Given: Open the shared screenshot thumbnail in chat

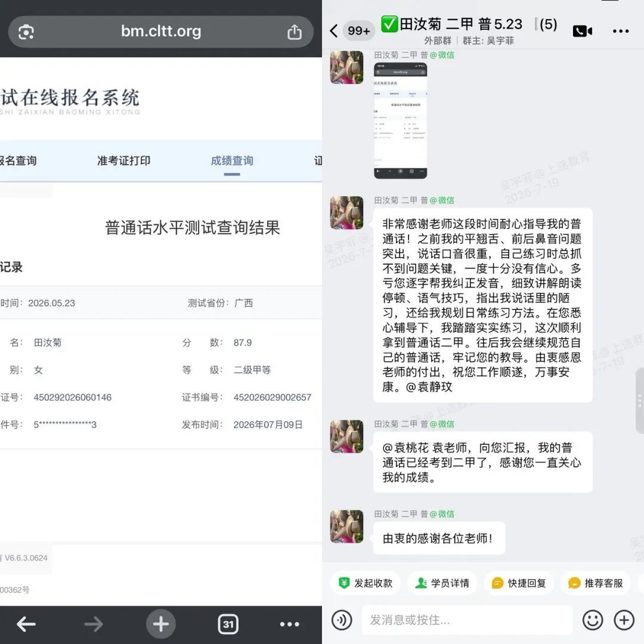Looking at the screenshot, I should pos(400,120).
